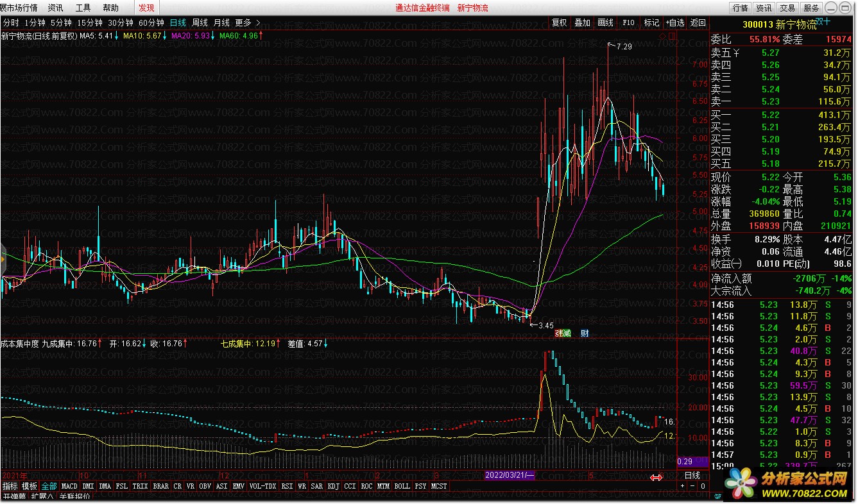Viewport: 858px width, 504px height.
Task: Expand the 卖五 order-depth arrow
Action: (x=737, y=53)
